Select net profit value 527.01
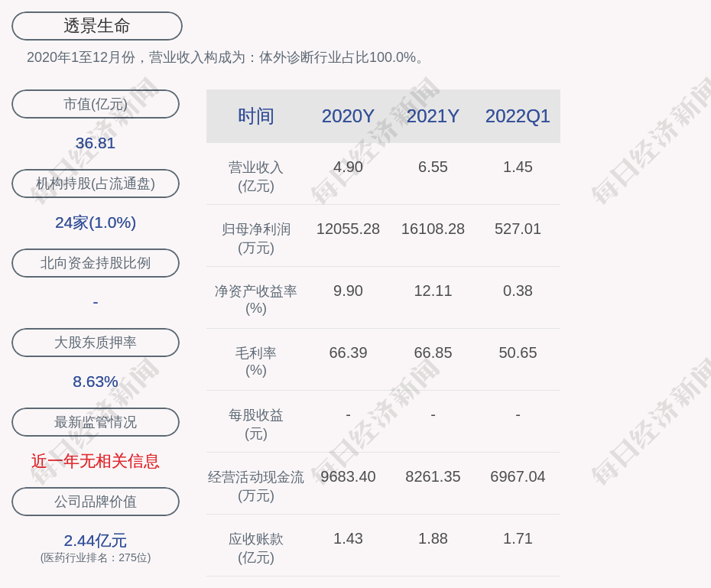This screenshot has width=711, height=588. [518, 229]
